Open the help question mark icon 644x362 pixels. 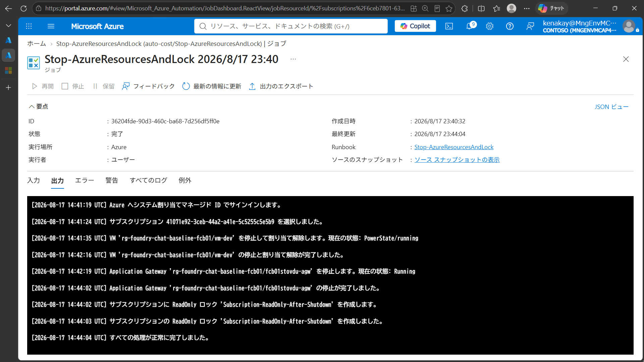click(x=510, y=26)
